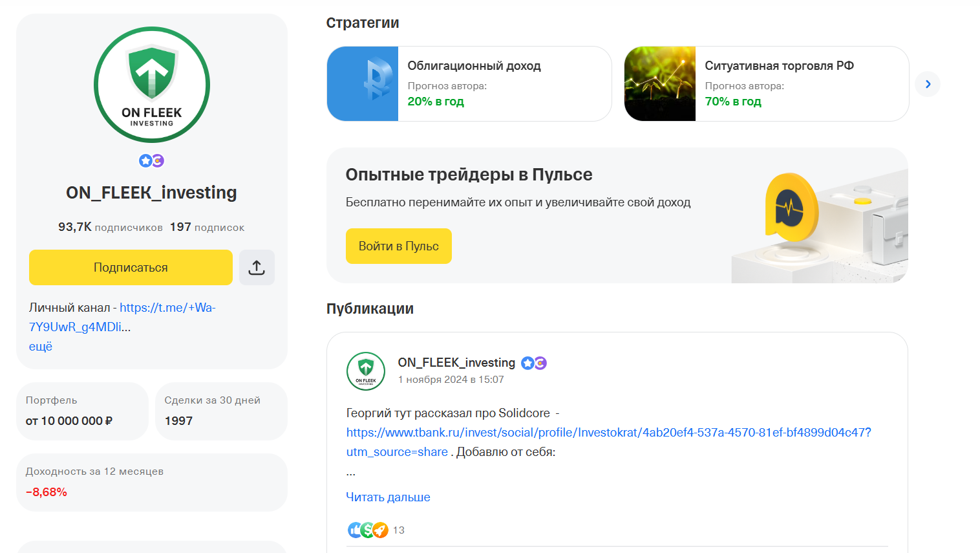
Task: Click the Войти в Пульс button
Action: click(x=399, y=246)
